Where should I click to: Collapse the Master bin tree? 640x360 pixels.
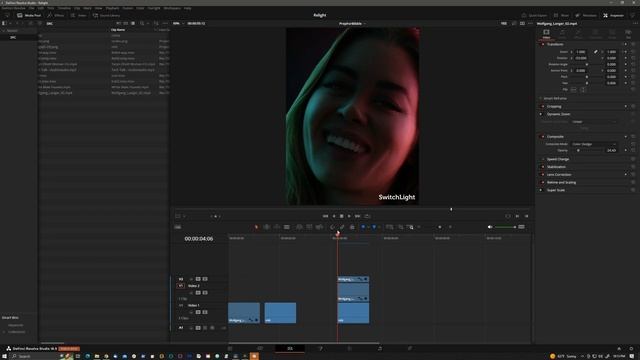[4, 31]
